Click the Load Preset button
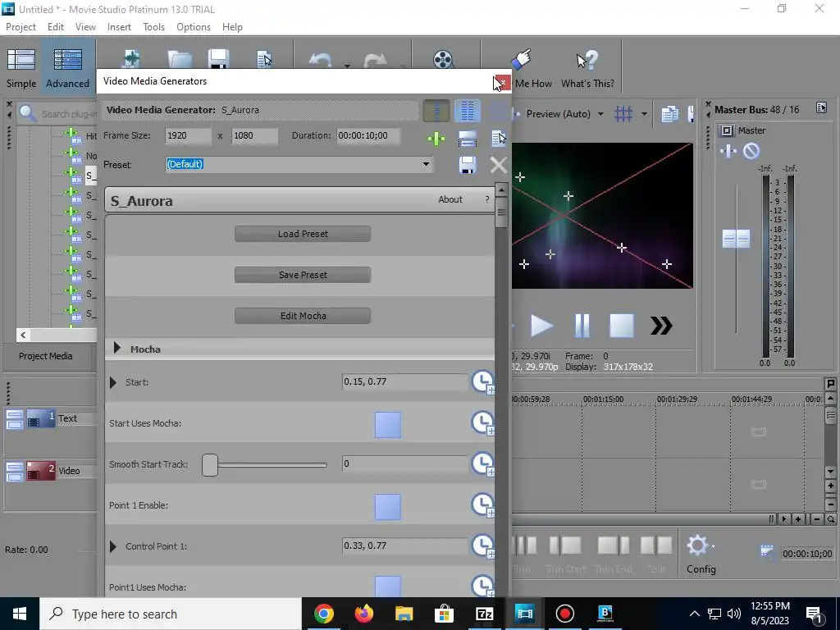The height and width of the screenshot is (630, 840). (303, 234)
